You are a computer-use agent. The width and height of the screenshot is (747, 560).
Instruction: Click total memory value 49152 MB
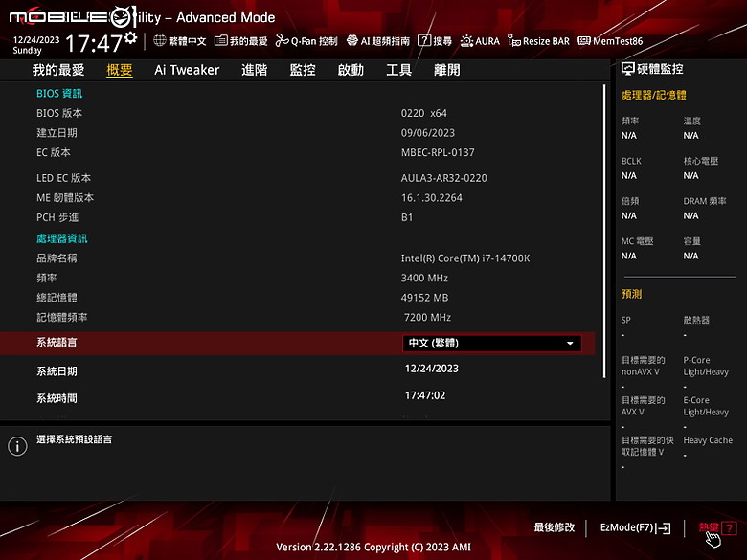coord(424,298)
